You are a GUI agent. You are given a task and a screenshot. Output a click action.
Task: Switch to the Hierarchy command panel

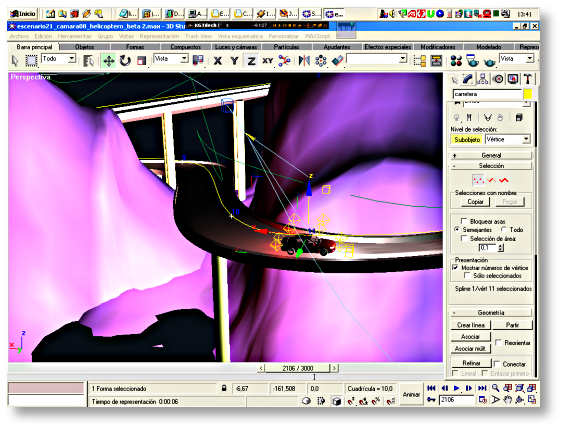click(483, 79)
